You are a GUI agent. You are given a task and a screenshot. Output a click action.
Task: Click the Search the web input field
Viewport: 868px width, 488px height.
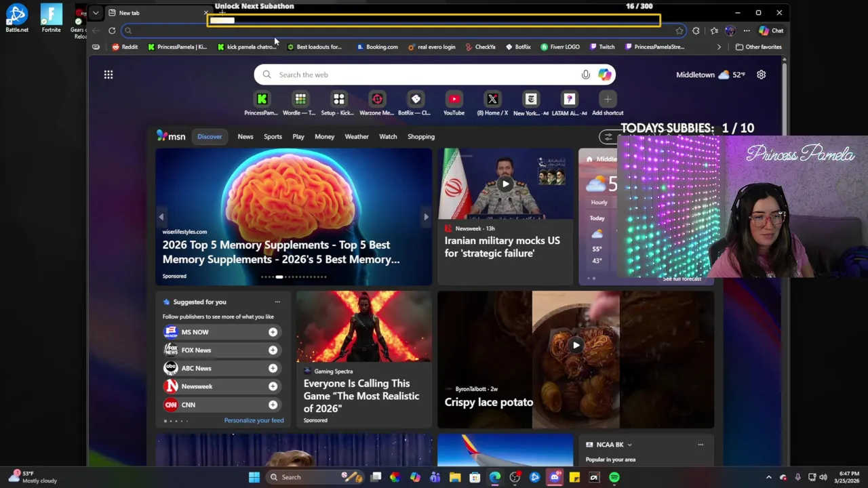tap(435, 75)
